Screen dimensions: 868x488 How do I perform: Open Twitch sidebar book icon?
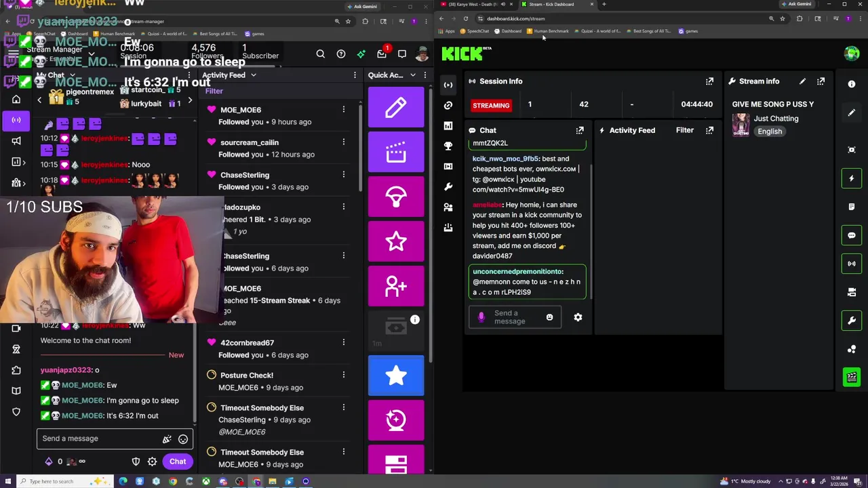(x=16, y=390)
